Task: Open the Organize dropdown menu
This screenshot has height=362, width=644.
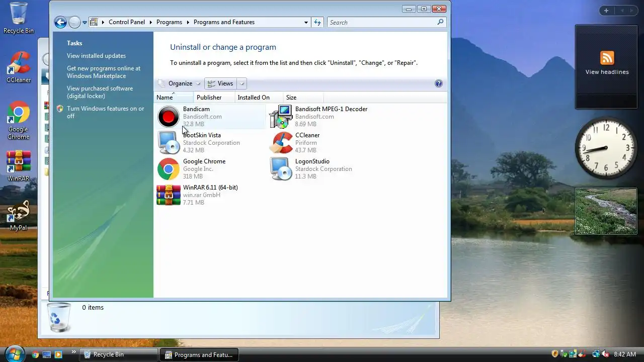Action: (180, 83)
